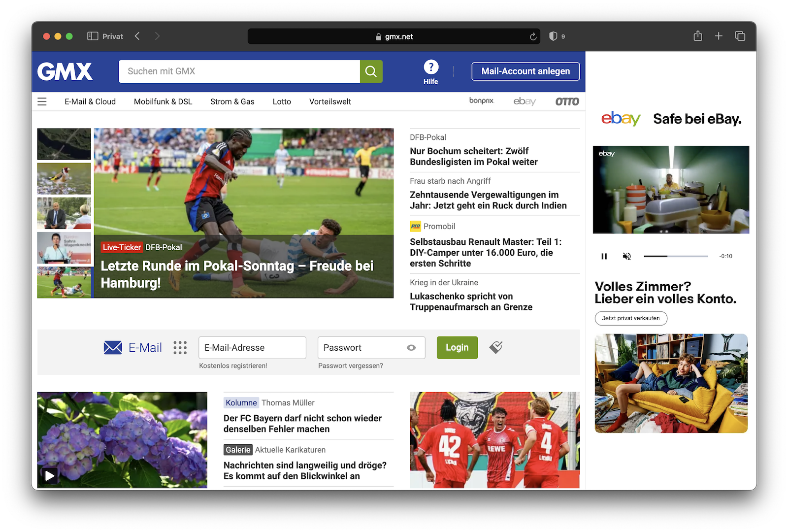The image size is (788, 532).
Task: Click the eBay video progress slider
Action: tap(675, 256)
